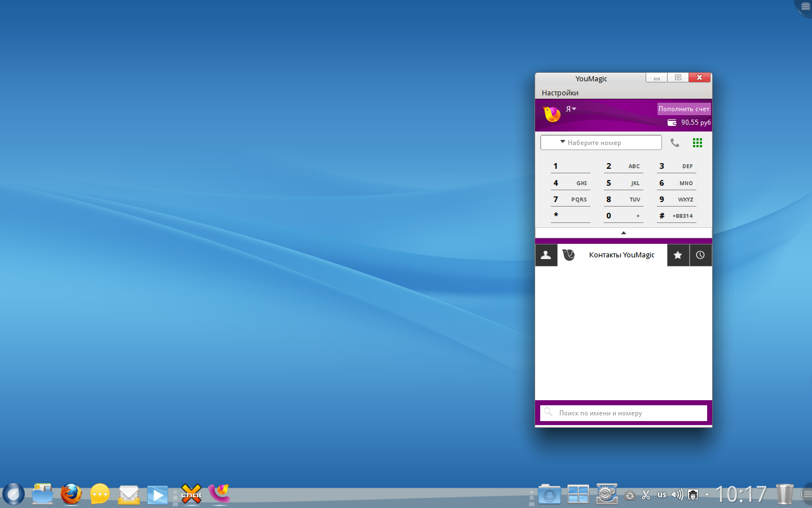Expand hidden system tray icons arrow

pos(707,494)
